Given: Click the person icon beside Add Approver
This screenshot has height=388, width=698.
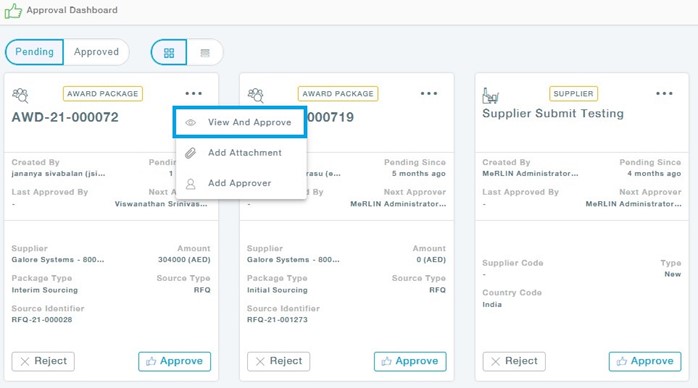Looking at the screenshot, I should [x=191, y=184].
